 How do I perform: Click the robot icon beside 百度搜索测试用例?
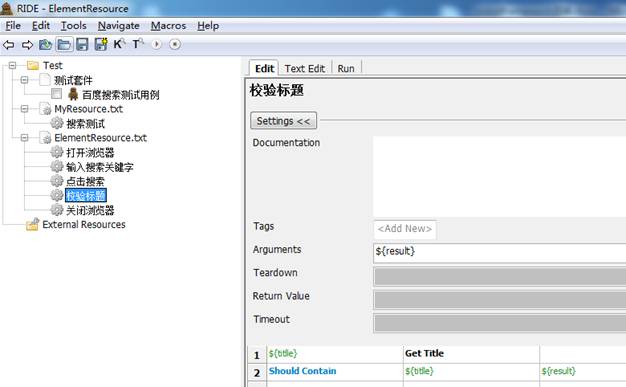[73, 94]
